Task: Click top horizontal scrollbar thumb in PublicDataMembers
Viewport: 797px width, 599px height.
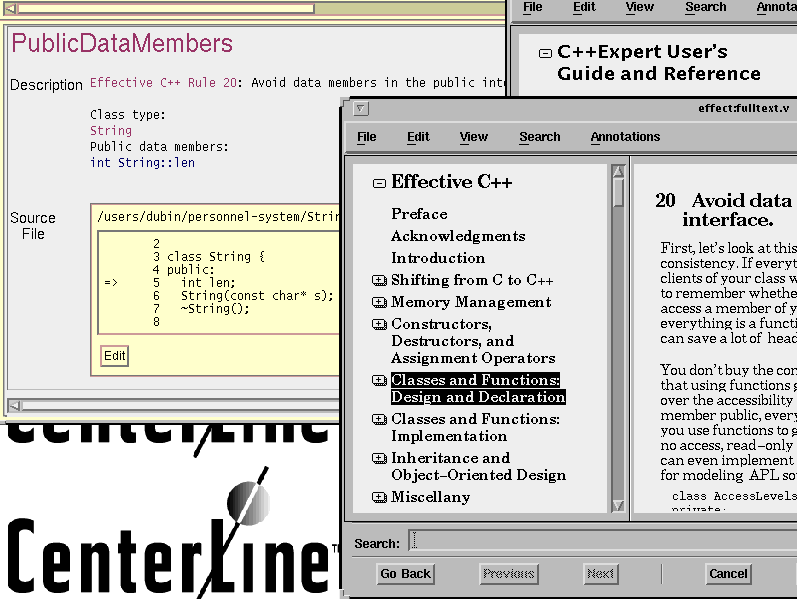Action: pyautogui.click(x=166, y=8)
